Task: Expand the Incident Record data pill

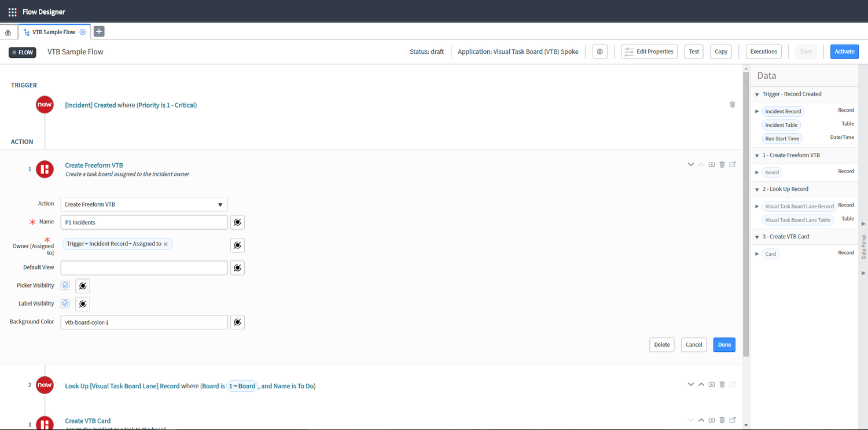Action: point(757,111)
